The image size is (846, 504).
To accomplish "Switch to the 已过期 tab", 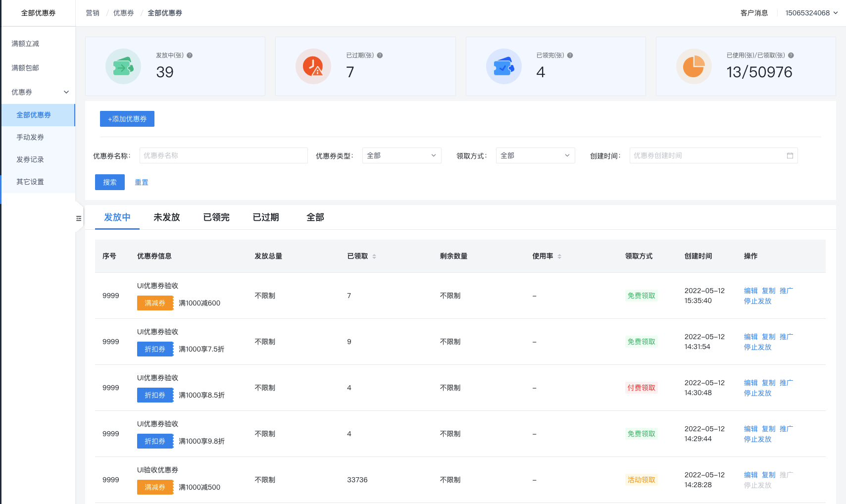I will (266, 217).
